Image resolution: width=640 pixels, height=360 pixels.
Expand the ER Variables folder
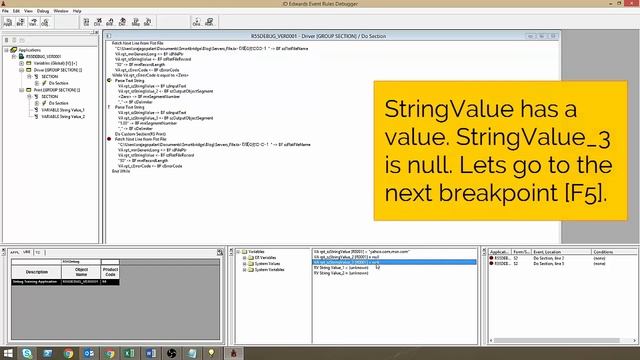tap(244, 258)
